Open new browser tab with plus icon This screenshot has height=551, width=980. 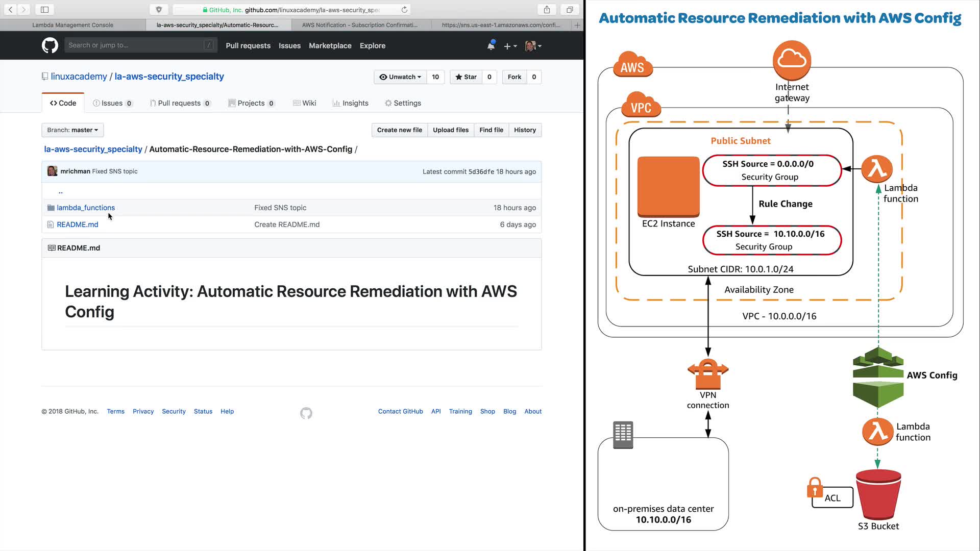[577, 25]
